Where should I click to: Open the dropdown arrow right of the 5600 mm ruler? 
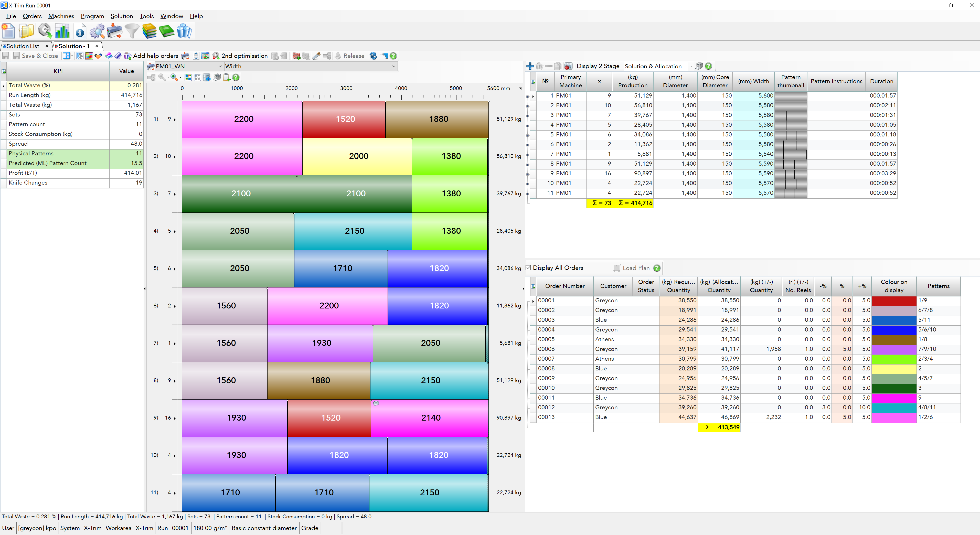pyautogui.click(x=520, y=88)
